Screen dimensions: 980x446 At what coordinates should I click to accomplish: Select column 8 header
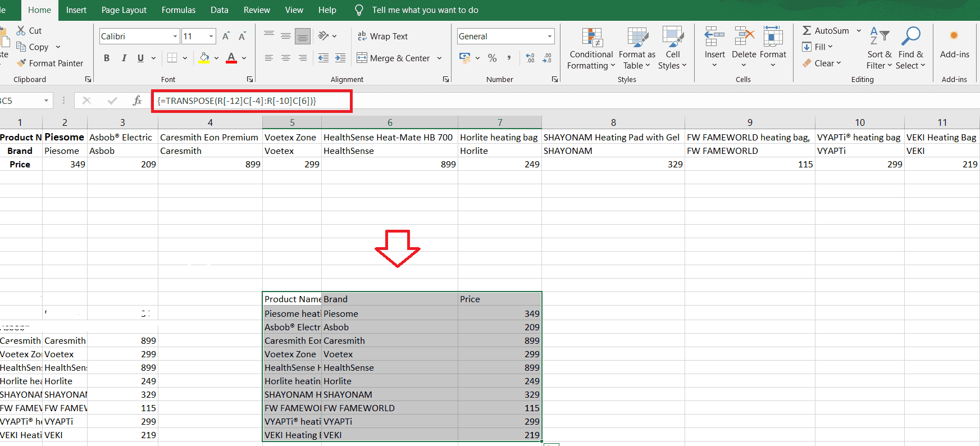tap(613, 122)
